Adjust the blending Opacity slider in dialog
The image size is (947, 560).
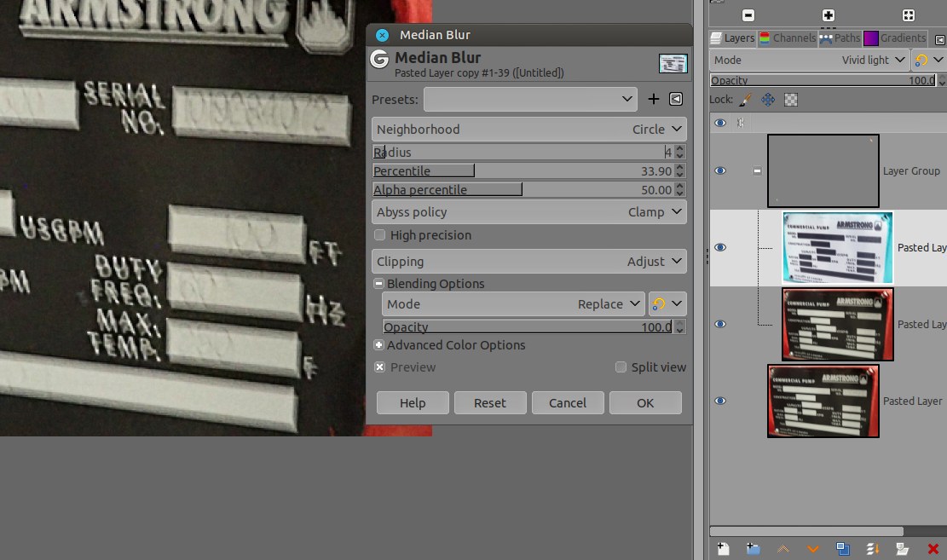click(528, 326)
